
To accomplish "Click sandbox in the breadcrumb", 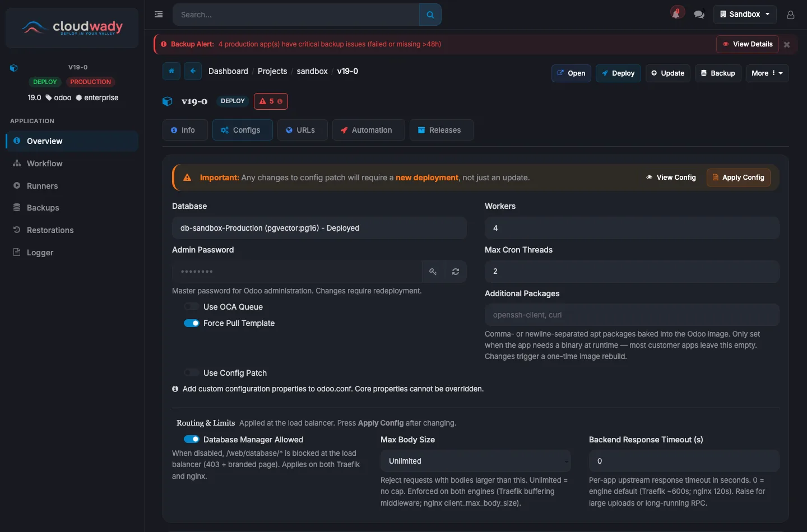I will click(x=312, y=71).
